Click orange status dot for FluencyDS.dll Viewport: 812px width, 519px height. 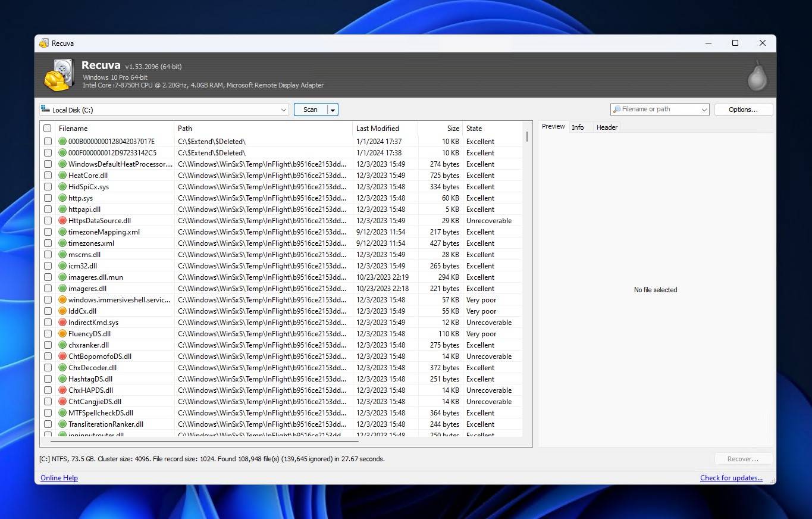(62, 334)
